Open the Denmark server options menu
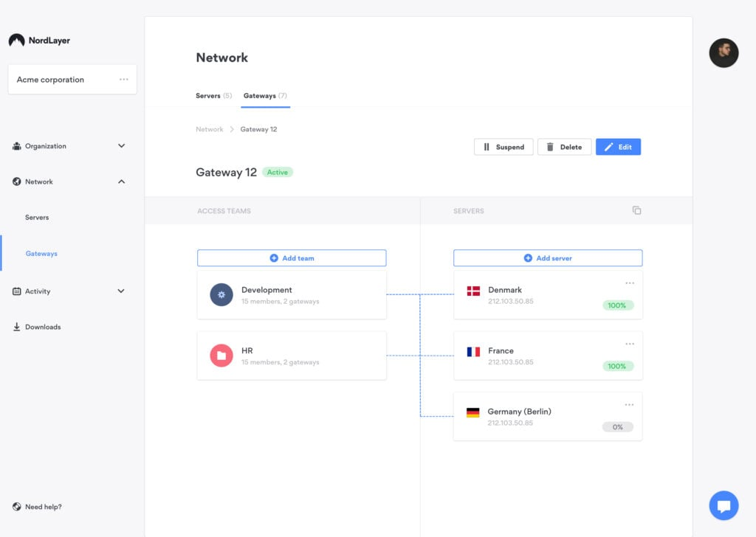Screen dimensions: 756x537 (x=630, y=283)
